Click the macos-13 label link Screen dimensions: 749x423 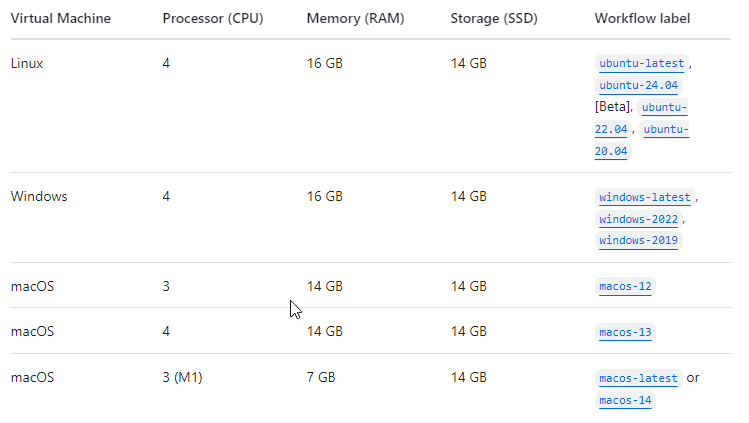point(625,332)
